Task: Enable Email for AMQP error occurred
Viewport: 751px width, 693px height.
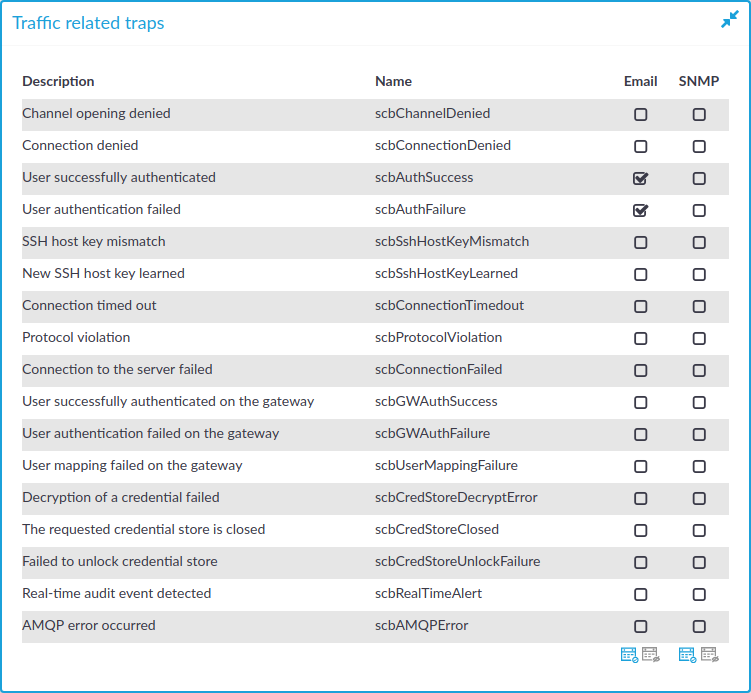Action: (x=640, y=626)
